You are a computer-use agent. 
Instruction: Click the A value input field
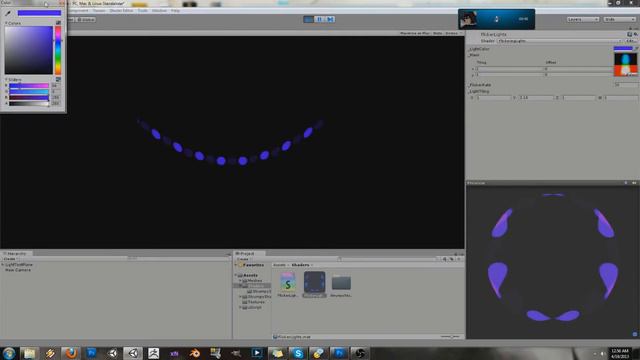point(56,103)
